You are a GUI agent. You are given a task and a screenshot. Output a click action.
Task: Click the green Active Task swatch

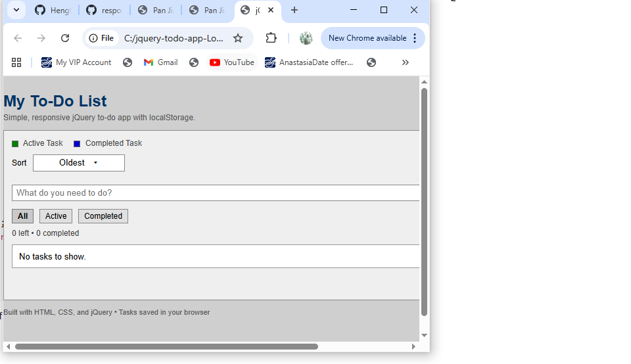(15, 144)
